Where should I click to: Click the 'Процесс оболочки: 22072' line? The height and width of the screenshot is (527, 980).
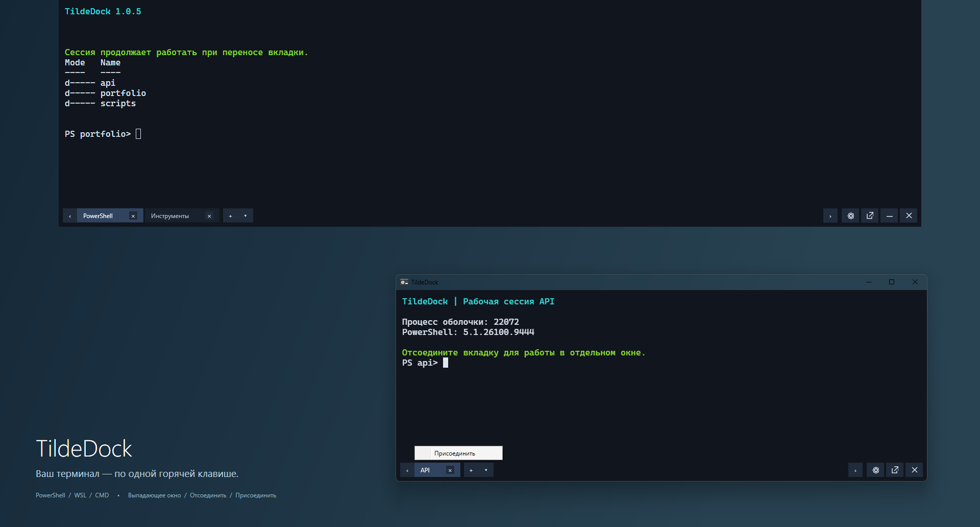coord(460,322)
